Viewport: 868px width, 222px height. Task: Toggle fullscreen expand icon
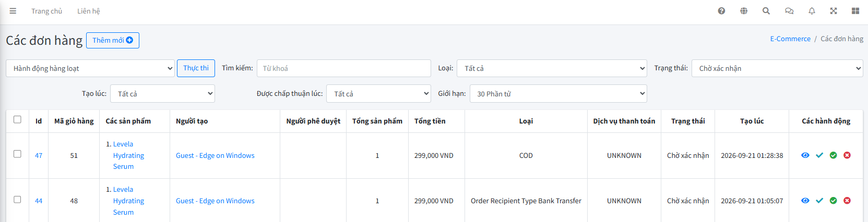[x=834, y=11]
